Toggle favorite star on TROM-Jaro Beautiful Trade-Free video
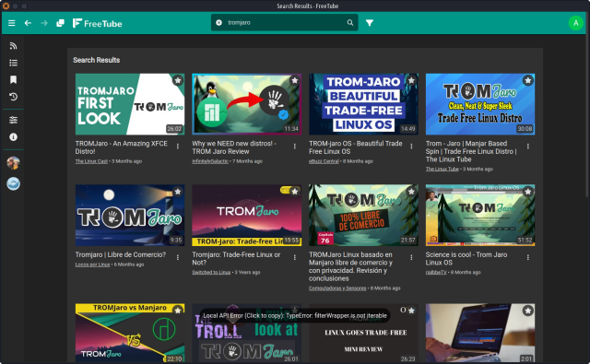The width and height of the screenshot is (590, 364). click(x=411, y=80)
